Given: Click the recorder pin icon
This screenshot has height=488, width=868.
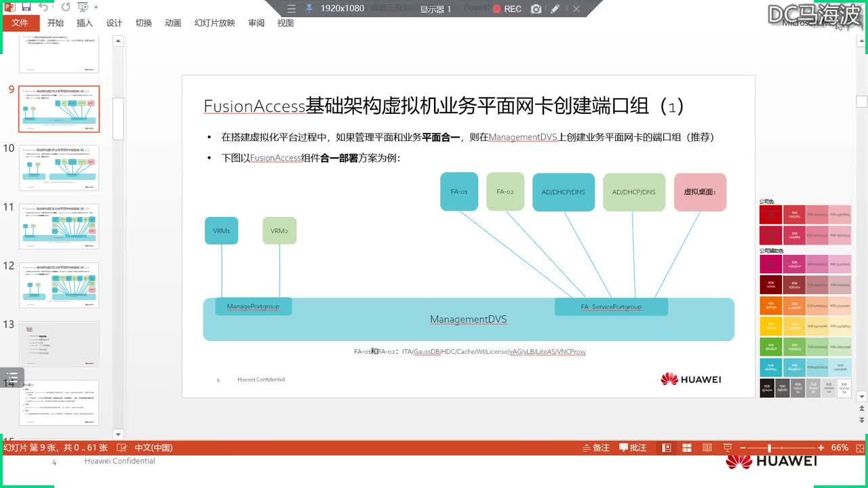Looking at the screenshot, I should point(309,9).
